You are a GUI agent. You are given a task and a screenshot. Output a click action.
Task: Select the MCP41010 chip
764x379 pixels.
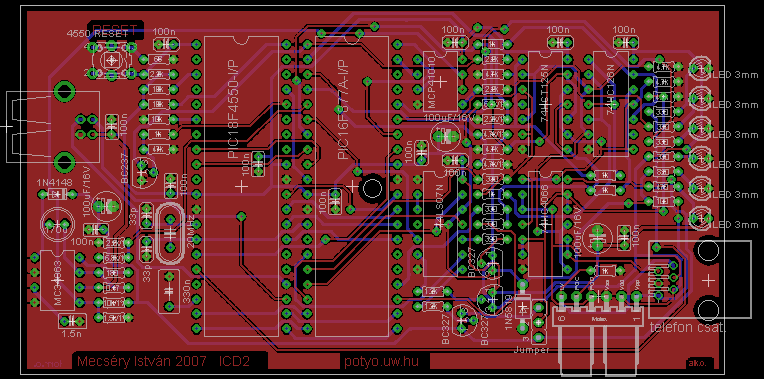(x=440, y=81)
